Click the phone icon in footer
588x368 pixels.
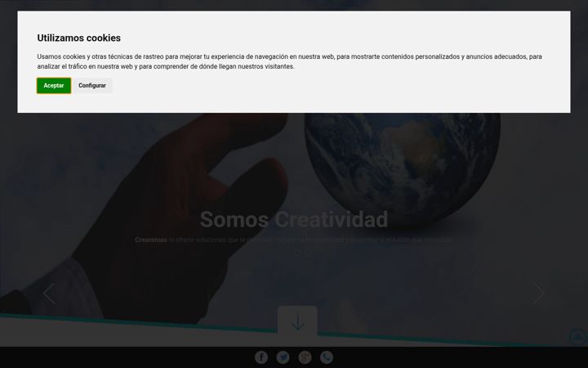(327, 357)
